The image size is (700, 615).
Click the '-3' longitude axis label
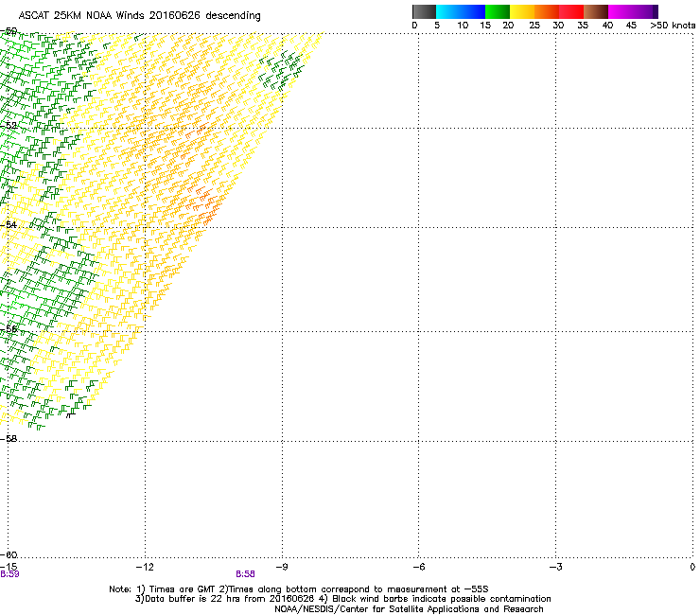(555, 567)
